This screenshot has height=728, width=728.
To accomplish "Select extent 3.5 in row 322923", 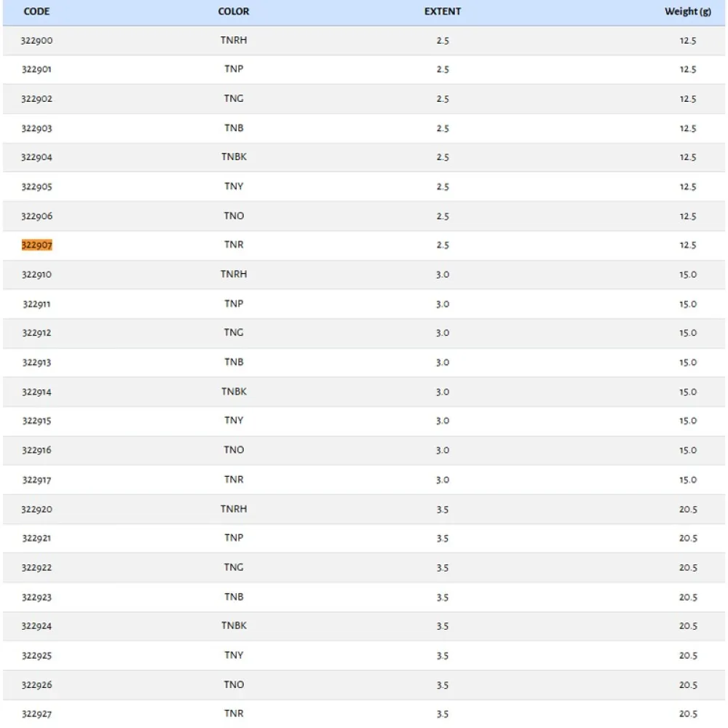I will point(443,597).
